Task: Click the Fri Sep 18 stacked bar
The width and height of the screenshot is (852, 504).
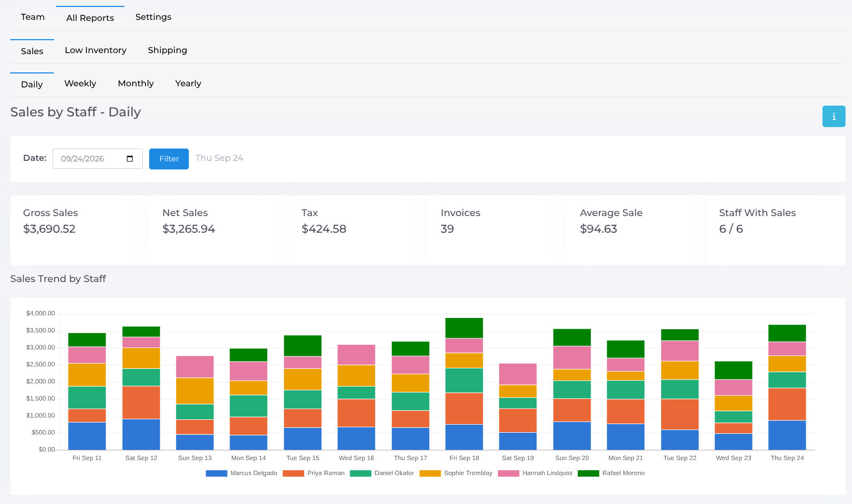Action: click(x=464, y=384)
